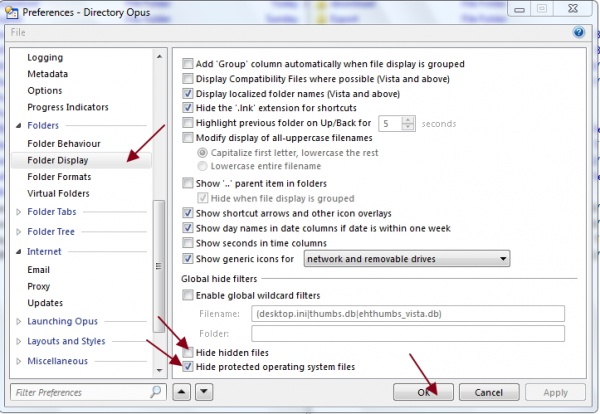Collapse the Internet section
This screenshot has height=414, width=600.
[x=18, y=252]
